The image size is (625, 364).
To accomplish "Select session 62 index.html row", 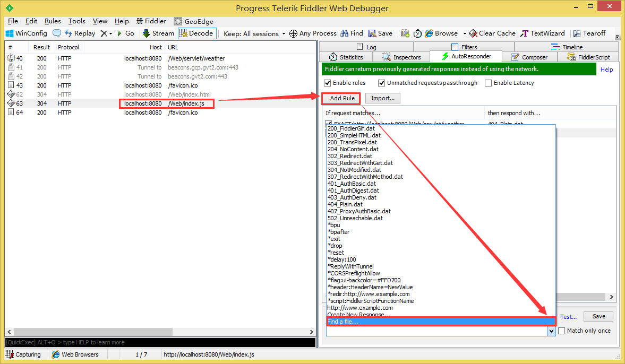I will click(159, 94).
